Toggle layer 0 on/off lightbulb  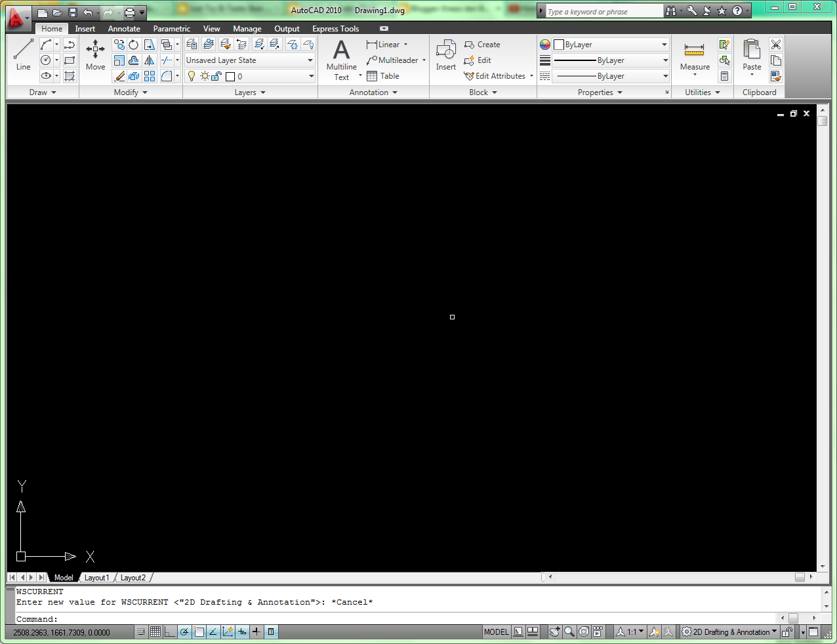pos(192,76)
